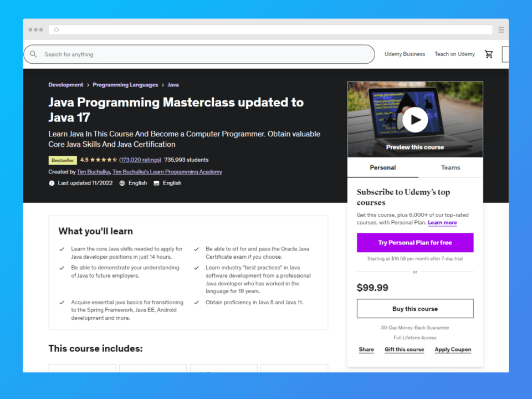Image resolution: width=532 pixels, height=399 pixels.
Task: Click the What you'll learn heading
Action: click(x=96, y=231)
